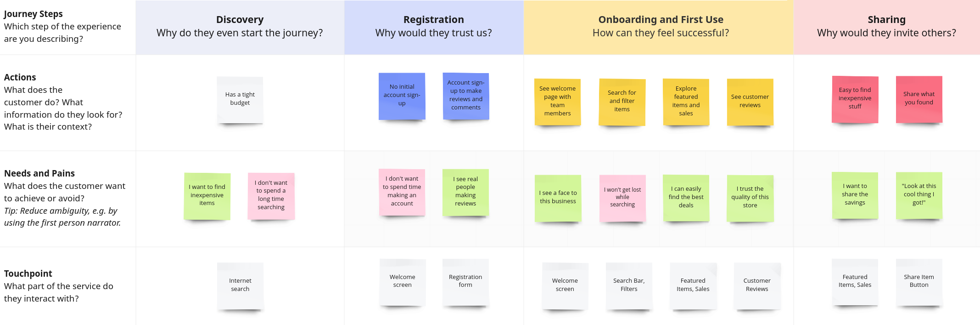Image resolution: width=980 pixels, height=325 pixels.
Task: Select the "Has a tight budget" sticky note
Action: pyautogui.click(x=240, y=99)
